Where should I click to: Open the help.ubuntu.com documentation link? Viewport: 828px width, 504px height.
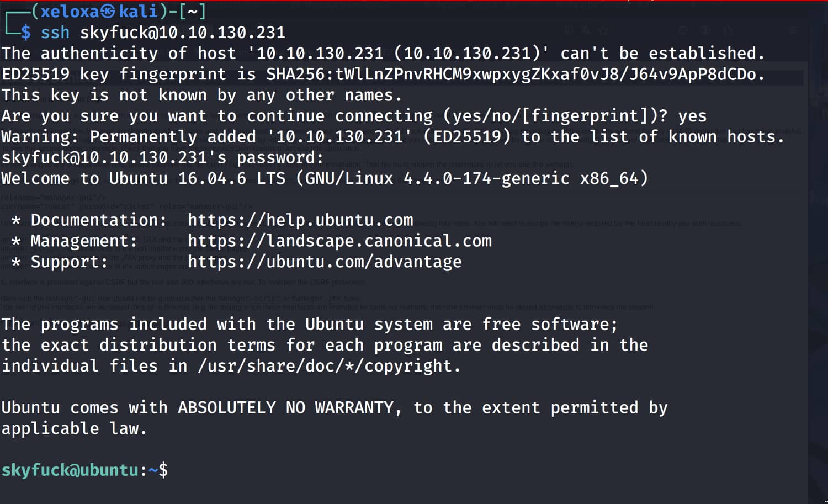pyautogui.click(x=300, y=220)
